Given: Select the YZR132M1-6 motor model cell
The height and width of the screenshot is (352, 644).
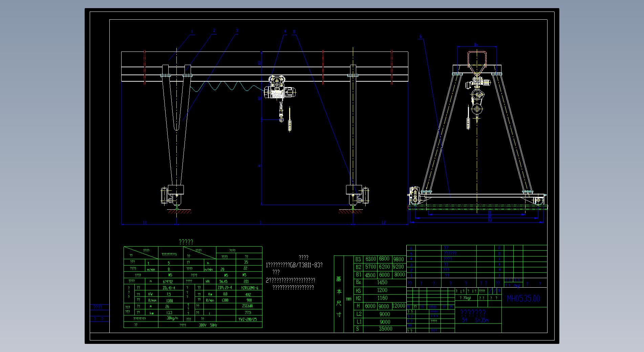Looking at the screenshot, I should point(249,288).
